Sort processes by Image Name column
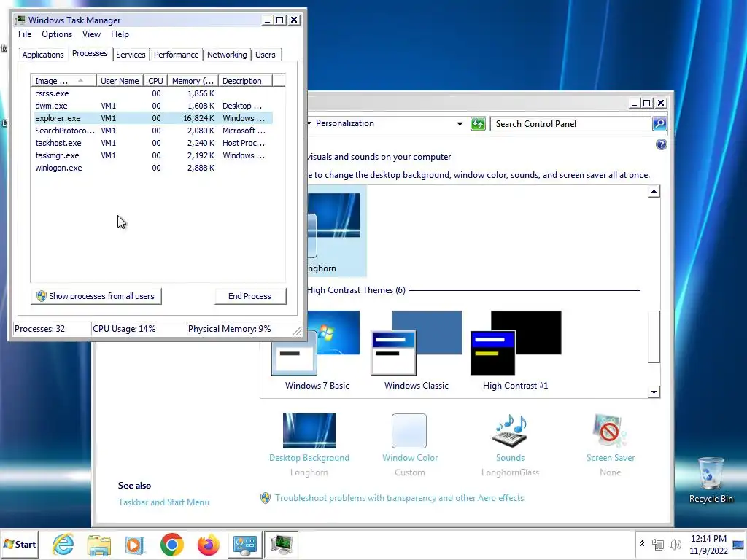Image resolution: width=747 pixels, height=560 pixels. (x=63, y=81)
